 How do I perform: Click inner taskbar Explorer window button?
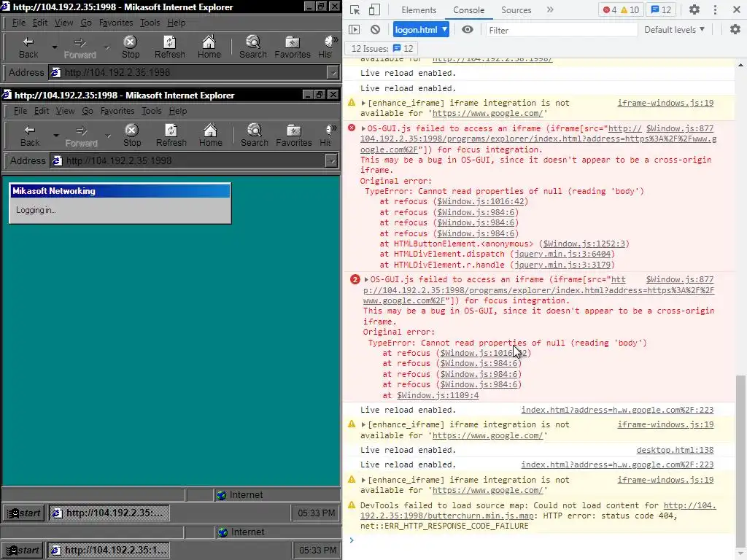click(x=109, y=513)
